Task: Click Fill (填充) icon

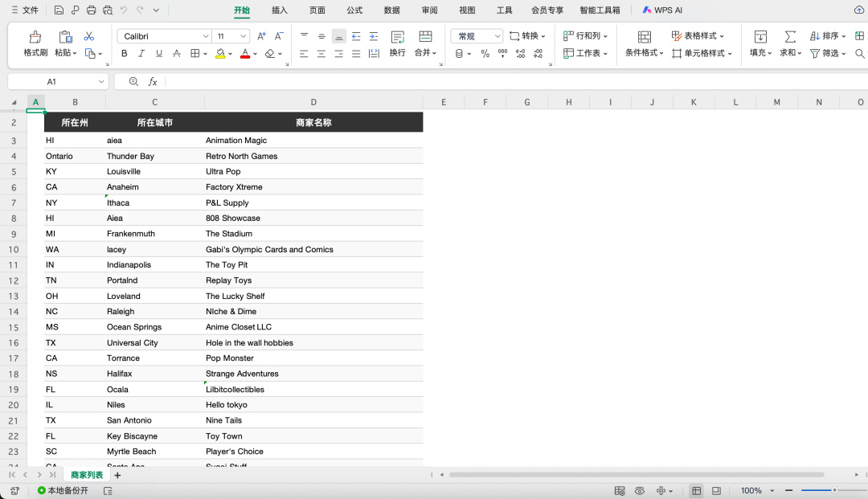Action: point(760,36)
